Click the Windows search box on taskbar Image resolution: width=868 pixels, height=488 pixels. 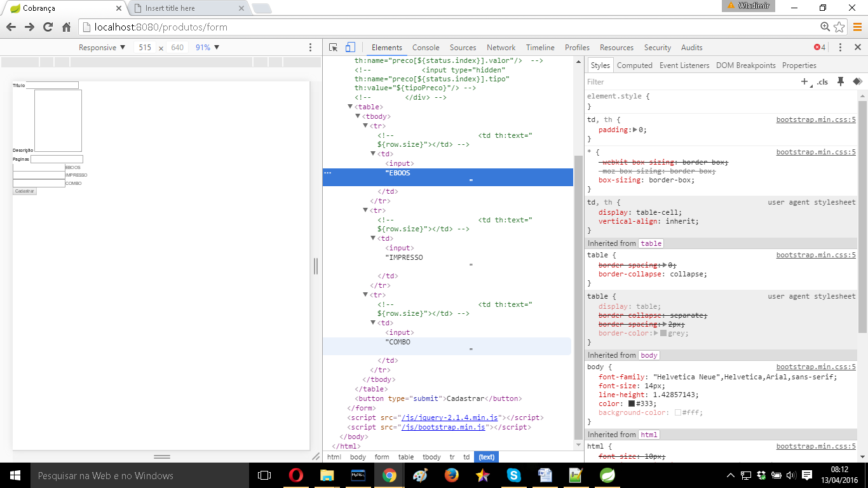pos(140,475)
